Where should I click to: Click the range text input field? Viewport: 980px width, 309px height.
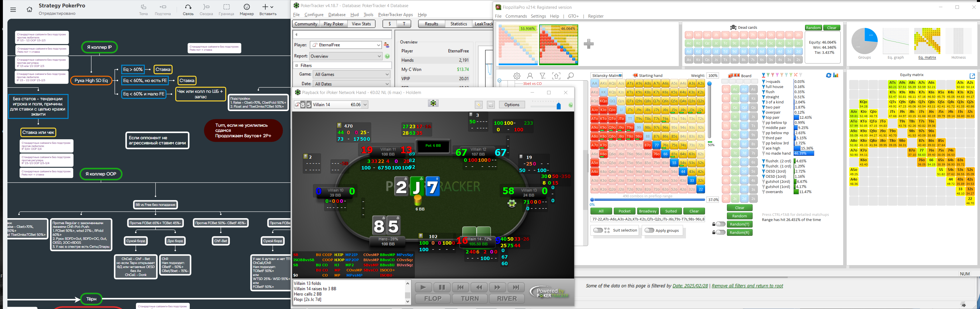click(647, 219)
